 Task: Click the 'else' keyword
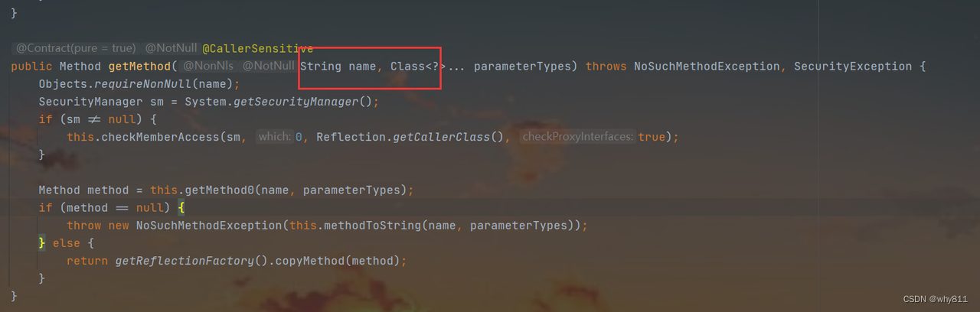67,243
